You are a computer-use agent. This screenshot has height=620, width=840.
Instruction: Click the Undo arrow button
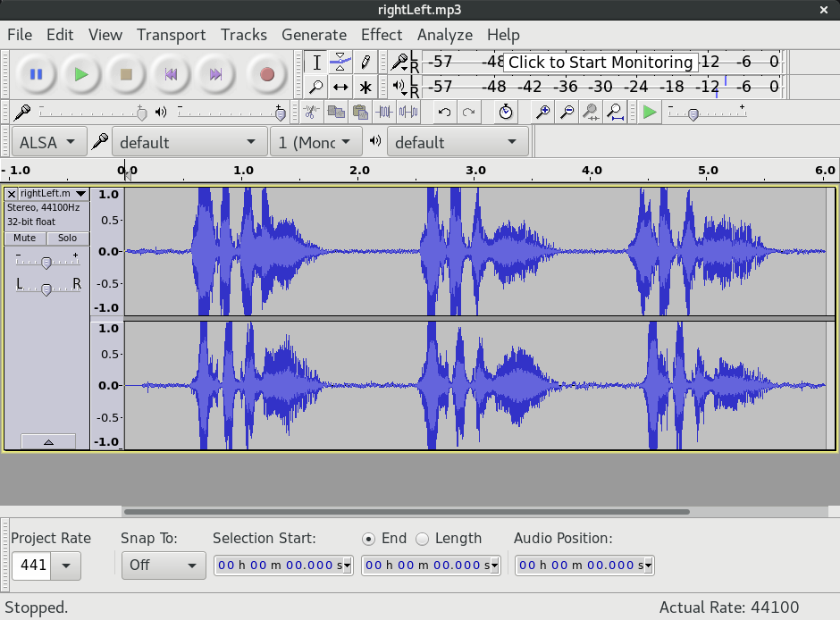coord(444,112)
